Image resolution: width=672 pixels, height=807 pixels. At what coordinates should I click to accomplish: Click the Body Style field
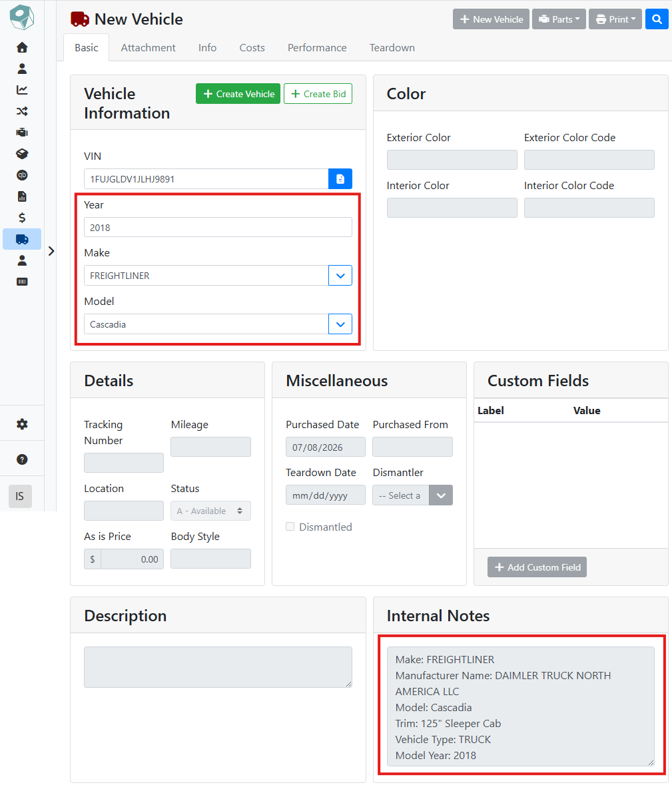[210, 559]
